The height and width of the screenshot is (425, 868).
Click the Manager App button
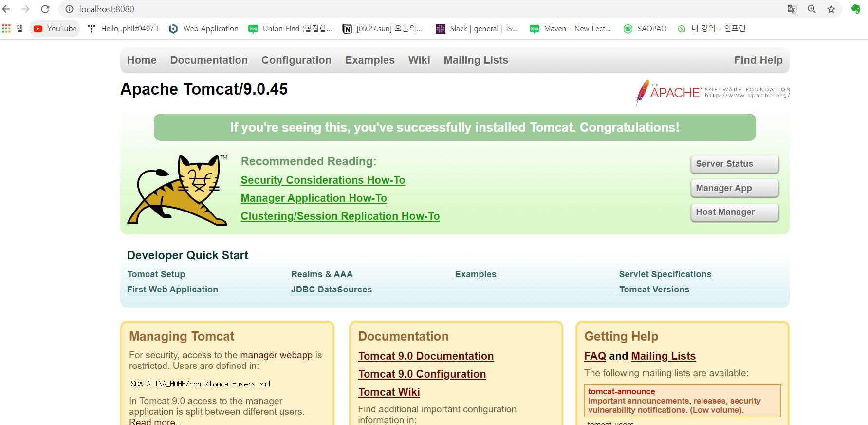(735, 188)
